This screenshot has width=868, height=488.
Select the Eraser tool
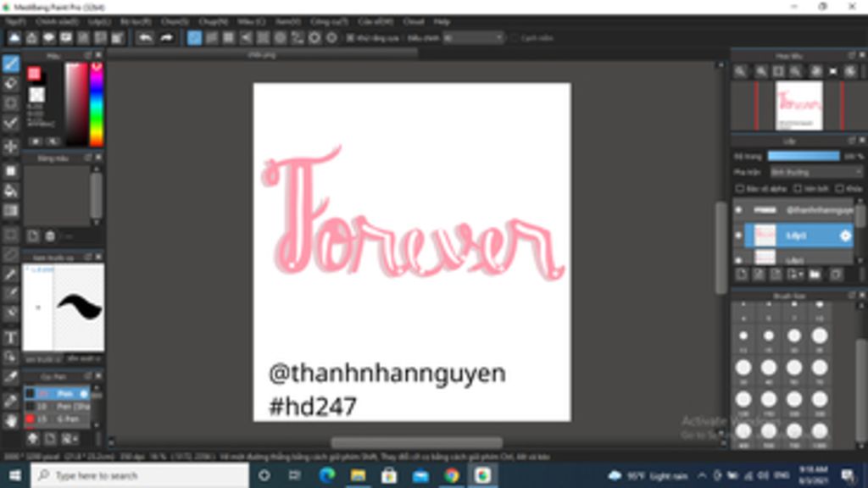(x=10, y=84)
